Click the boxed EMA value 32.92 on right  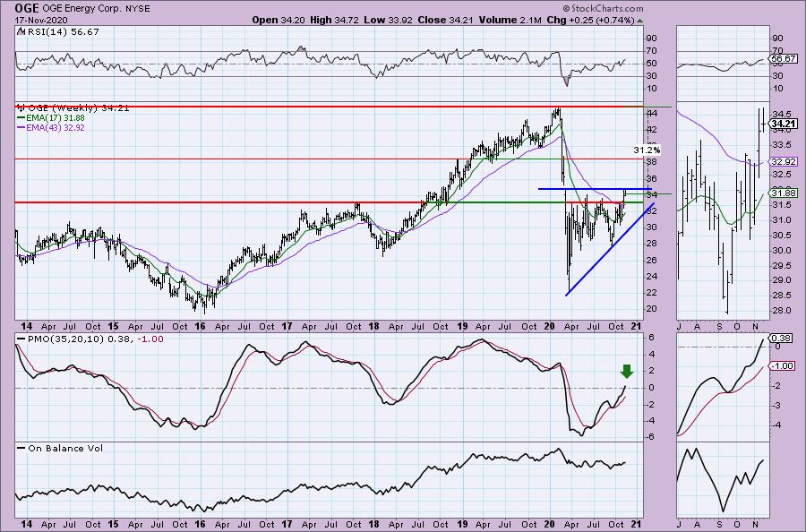coord(785,161)
